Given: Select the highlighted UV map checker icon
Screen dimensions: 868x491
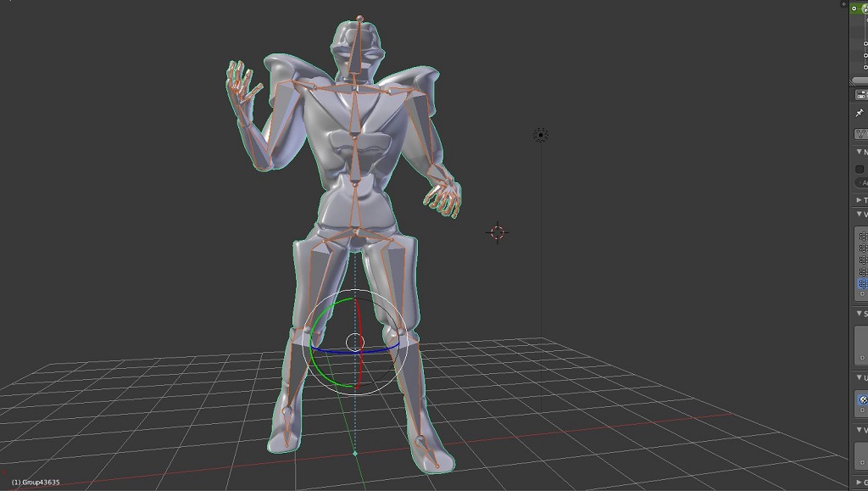Looking at the screenshot, I should point(863,399).
